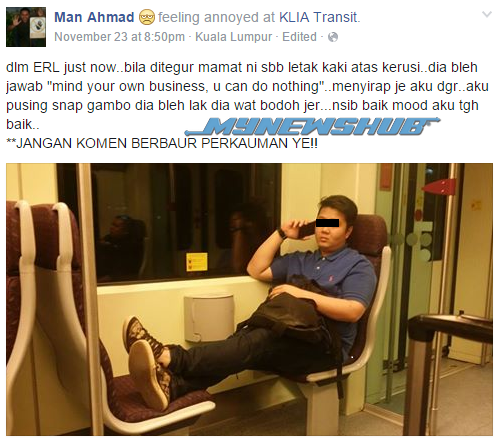Click the black backpack in the photo
498x441 pixels.
(289, 315)
